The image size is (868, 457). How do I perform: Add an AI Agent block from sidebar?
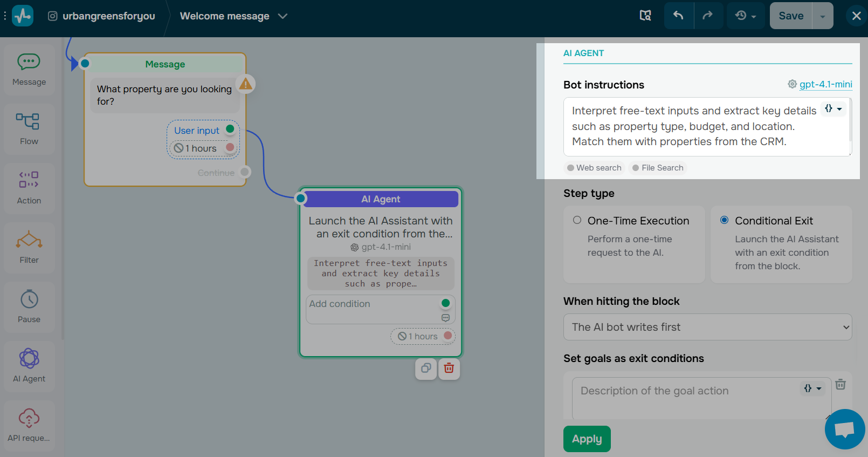click(29, 366)
